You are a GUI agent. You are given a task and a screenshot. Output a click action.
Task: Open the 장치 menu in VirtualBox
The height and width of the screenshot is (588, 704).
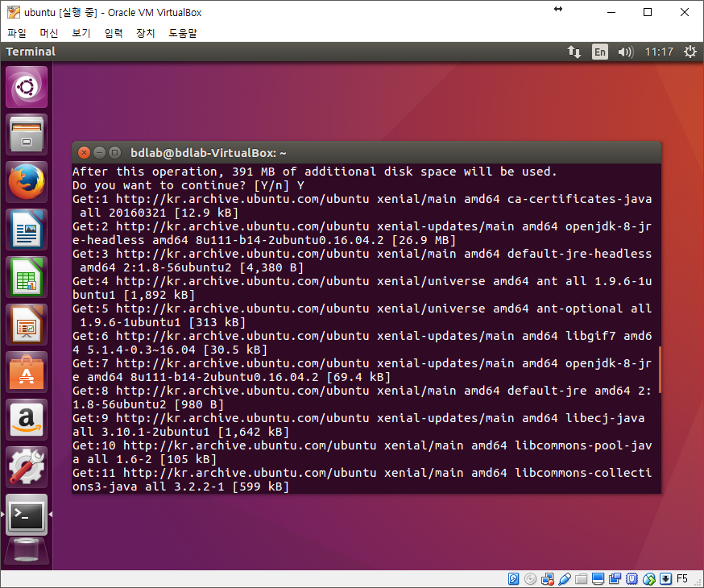(146, 33)
